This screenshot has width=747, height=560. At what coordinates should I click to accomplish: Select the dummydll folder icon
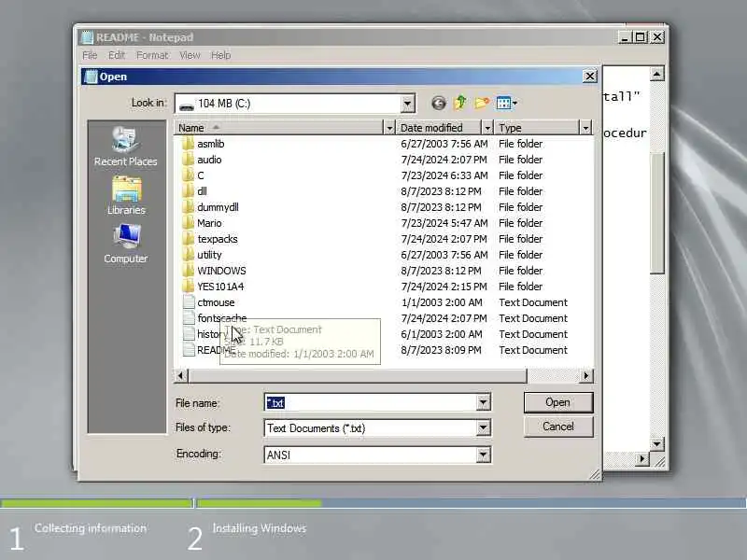pyautogui.click(x=189, y=207)
